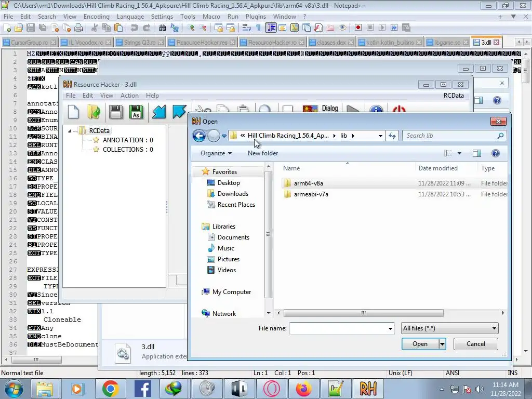This screenshot has height=399, width=532.
Task: Click the Notepad++ Zoom In icon
Action: pos(191,28)
